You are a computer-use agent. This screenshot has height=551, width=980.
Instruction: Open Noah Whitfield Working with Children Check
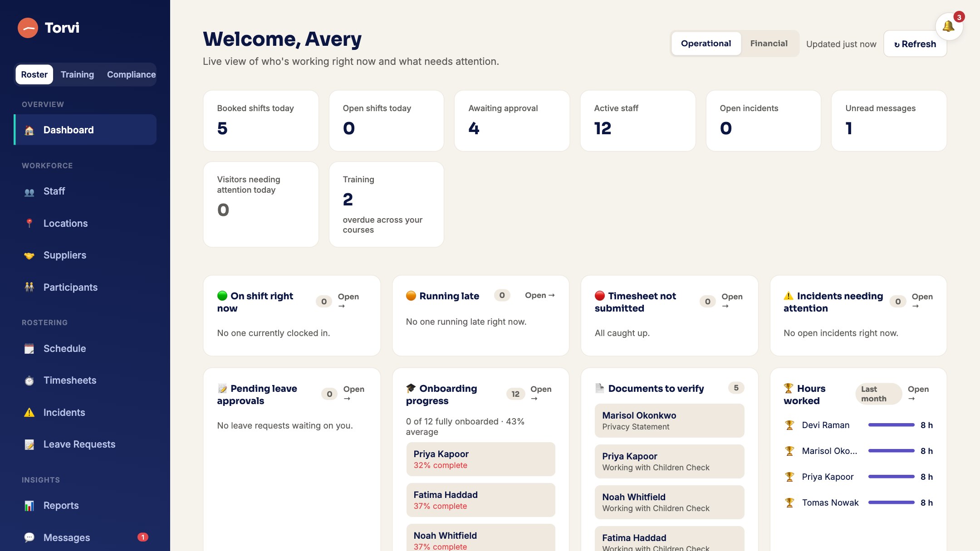click(669, 502)
